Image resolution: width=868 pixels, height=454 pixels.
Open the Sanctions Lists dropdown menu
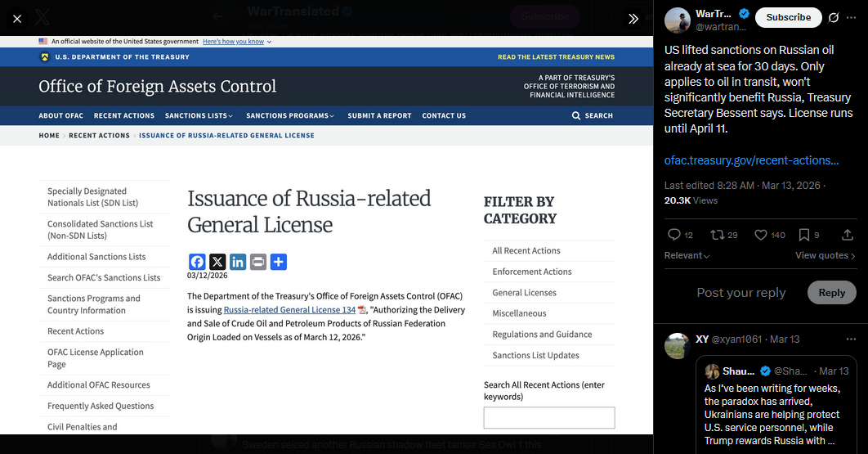pyautogui.click(x=199, y=116)
